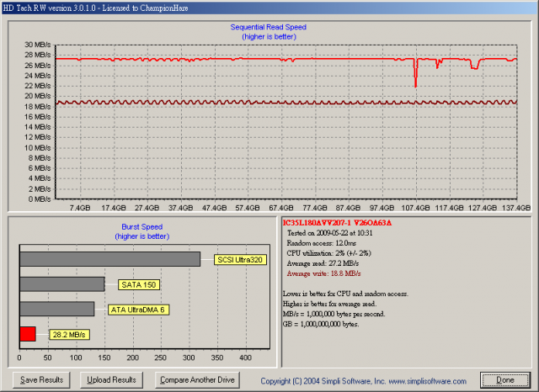The image size is (539, 392).
Task: Click the 'MB/s = 1,000,000 bytes' note
Action: point(334,314)
